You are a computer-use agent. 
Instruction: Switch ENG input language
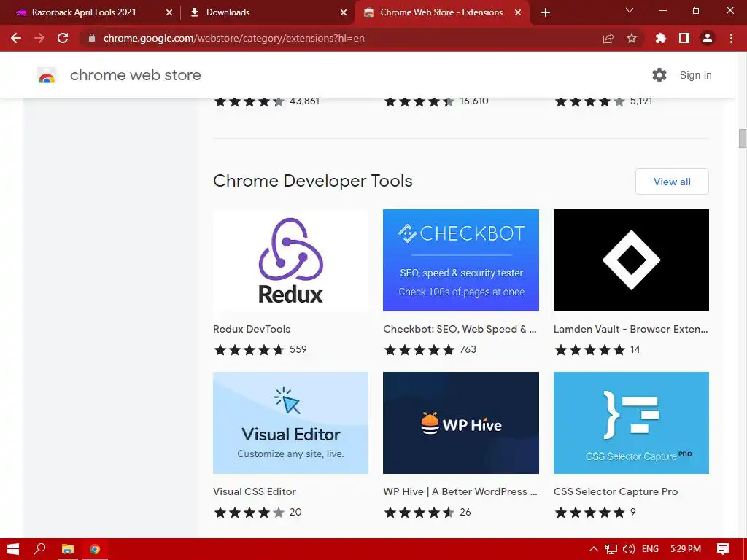(650, 549)
